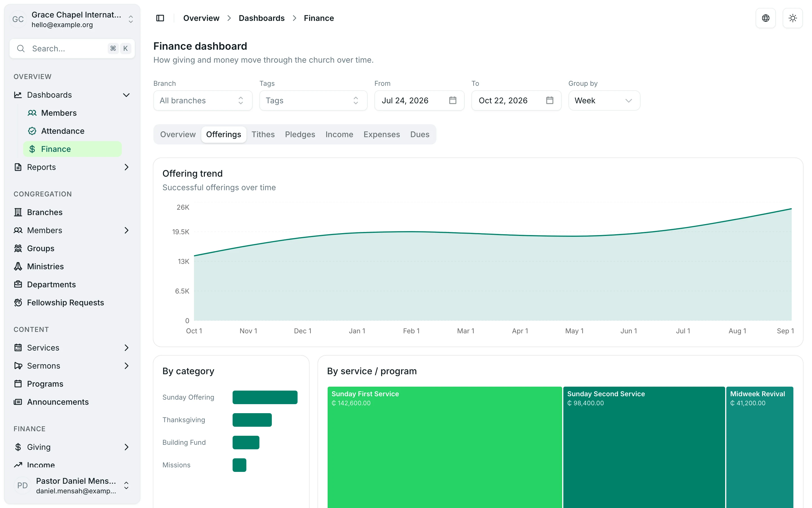Screen dimensions: 812x508
Task: Go to the Attendance dashboard
Action: (x=72, y=131)
